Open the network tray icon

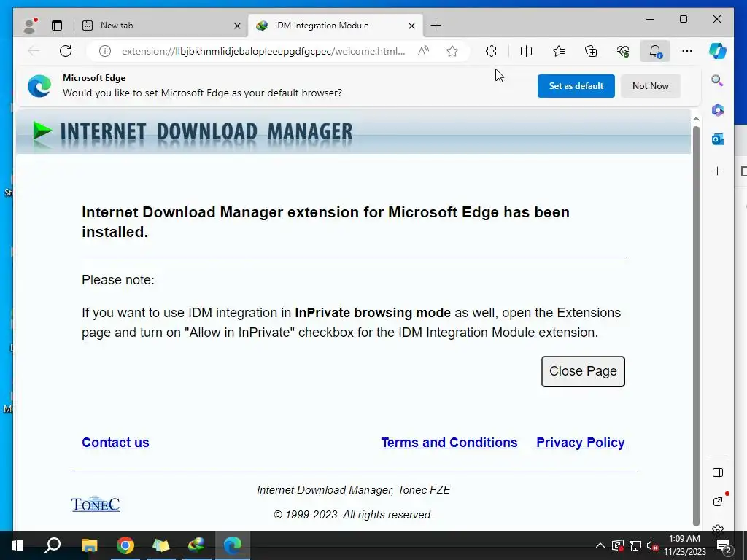point(635,545)
